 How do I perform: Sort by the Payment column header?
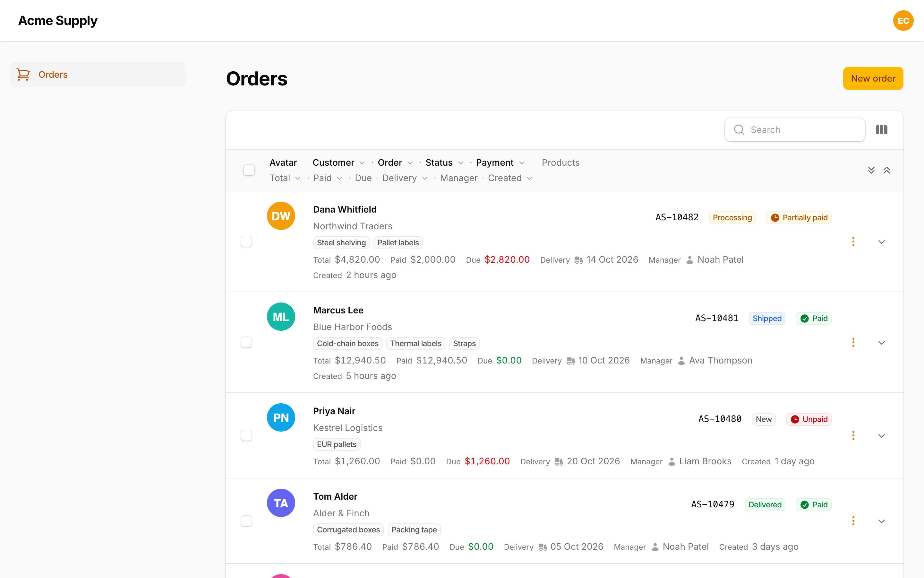(x=500, y=162)
